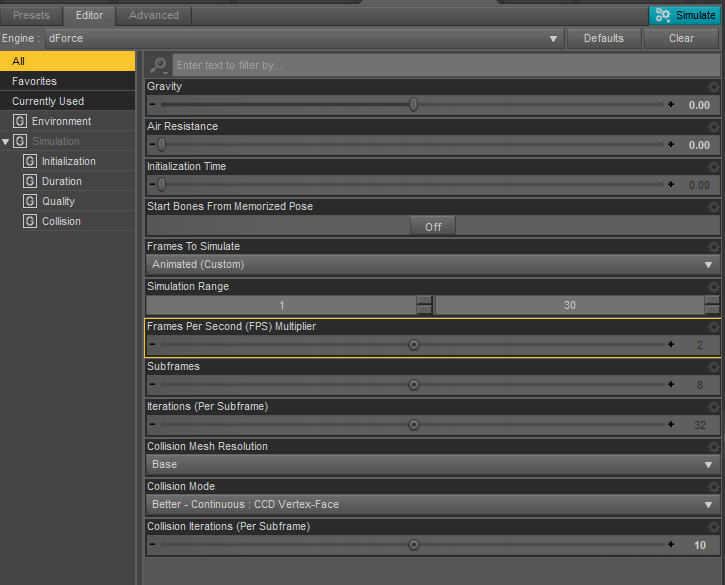Step Simulation Range end value spinner
This screenshot has width=725, height=585.
pyautogui.click(x=712, y=305)
